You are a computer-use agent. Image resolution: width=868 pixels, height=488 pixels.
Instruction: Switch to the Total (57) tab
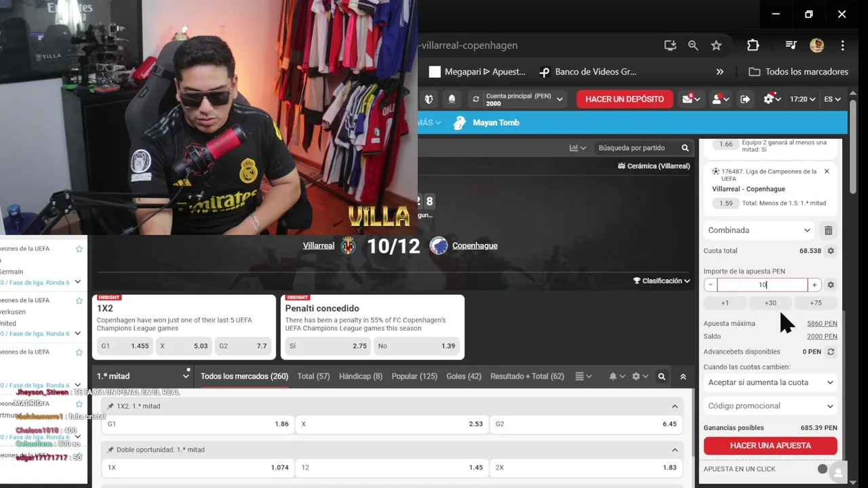coord(313,376)
